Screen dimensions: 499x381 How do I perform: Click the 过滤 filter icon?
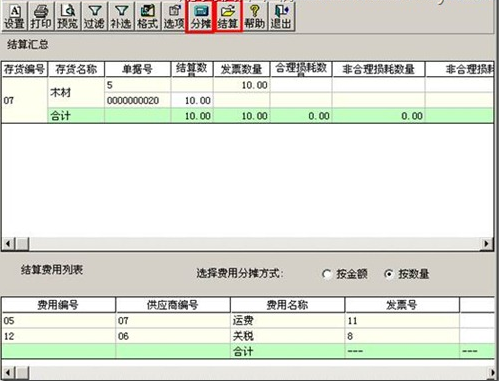[x=94, y=17]
